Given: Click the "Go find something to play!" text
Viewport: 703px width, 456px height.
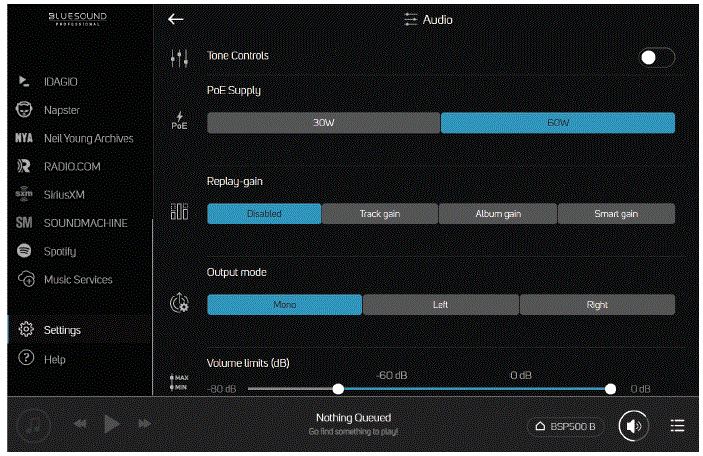Looking at the screenshot, I should [x=353, y=431].
